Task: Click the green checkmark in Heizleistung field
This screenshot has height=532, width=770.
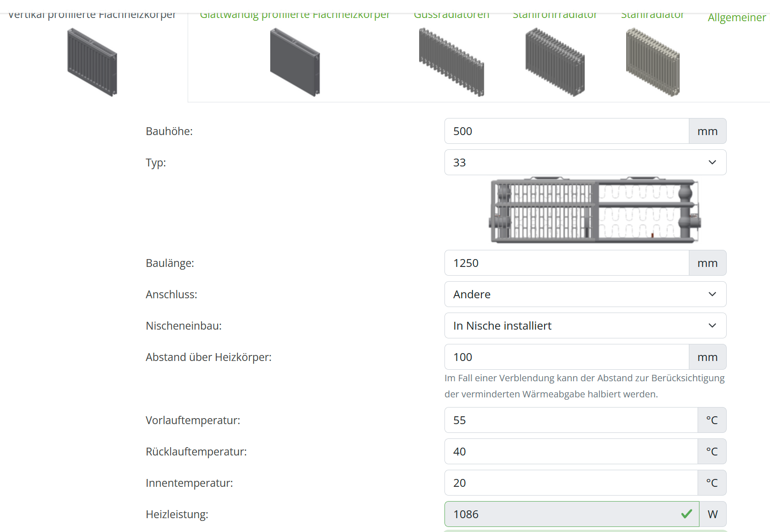Action: click(x=687, y=514)
